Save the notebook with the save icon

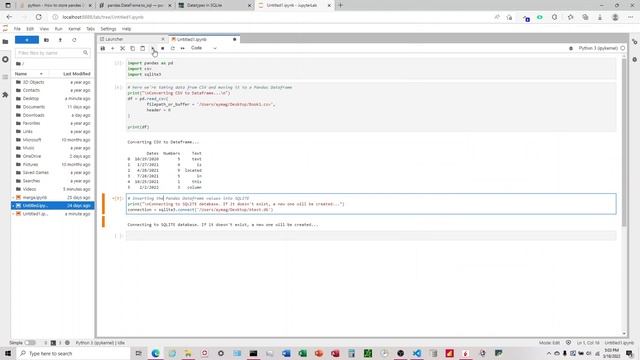click(103, 48)
